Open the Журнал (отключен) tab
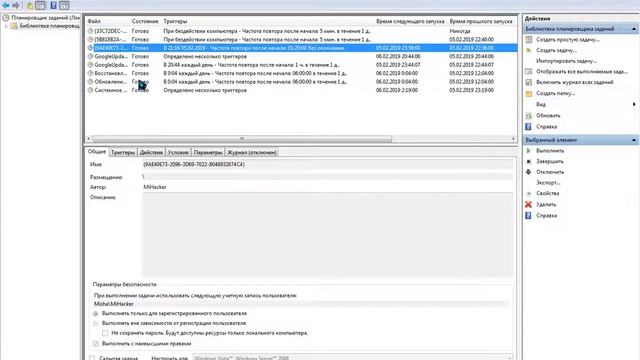This screenshot has width=640, height=360. coord(252,152)
